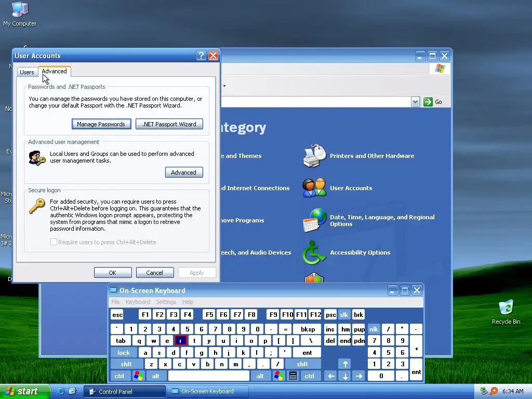Select the Advanced tab
Image resolution: width=532 pixels, height=399 pixels.
pyautogui.click(x=54, y=71)
